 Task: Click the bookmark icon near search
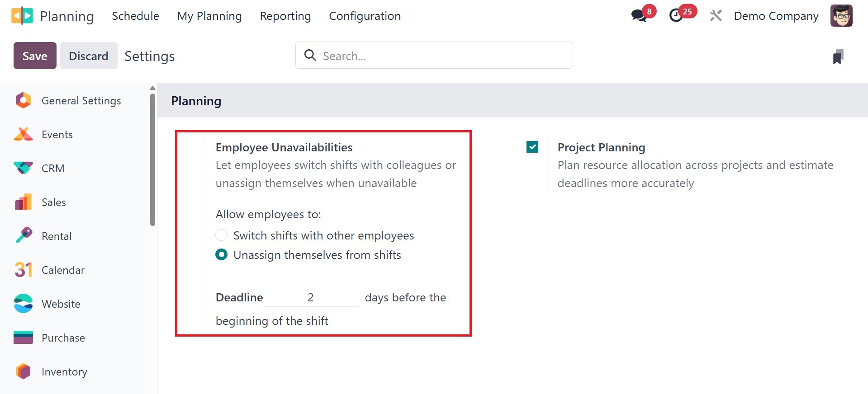tap(838, 56)
